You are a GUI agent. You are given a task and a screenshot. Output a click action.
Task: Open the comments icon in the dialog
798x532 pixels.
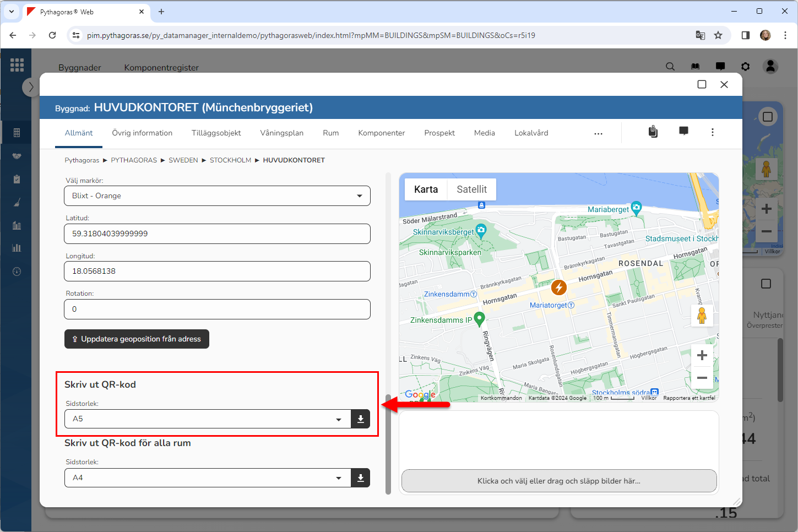(x=683, y=132)
